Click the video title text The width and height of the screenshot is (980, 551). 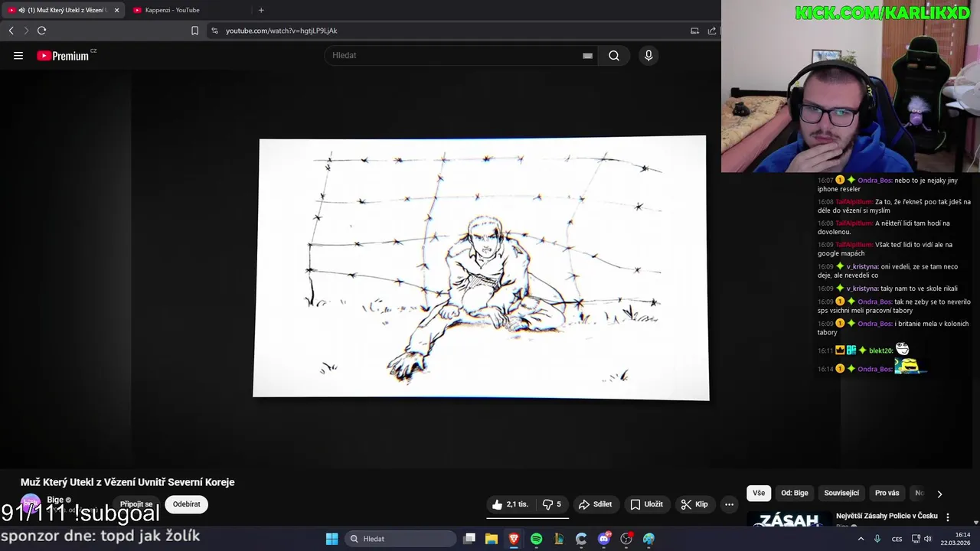click(128, 482)
